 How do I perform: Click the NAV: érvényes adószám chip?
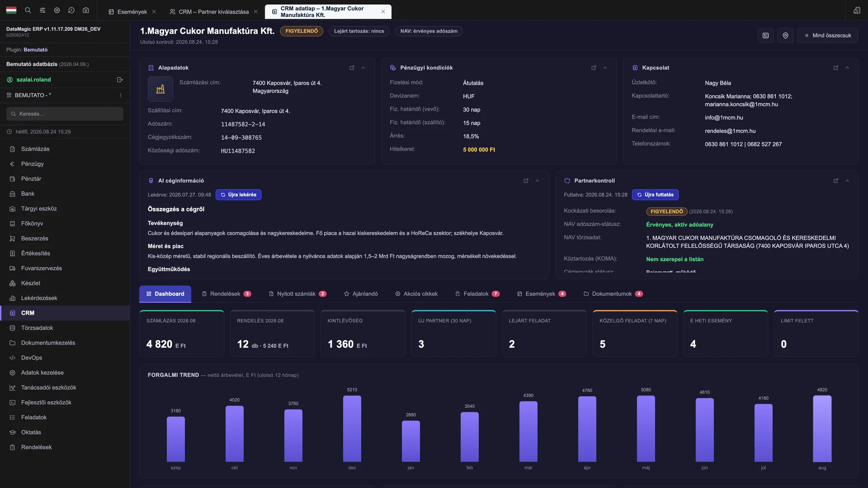coord(429,31)
